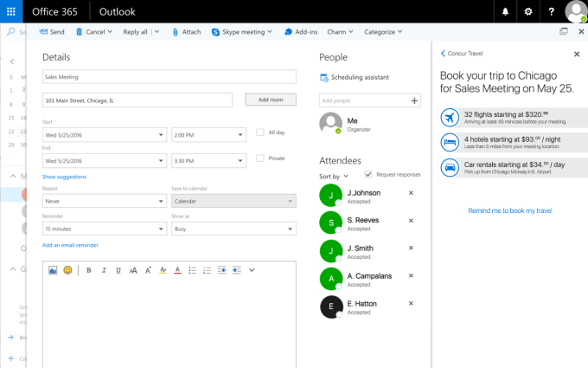Uncheck Request responses
The image size is (588, 368).
369,174
